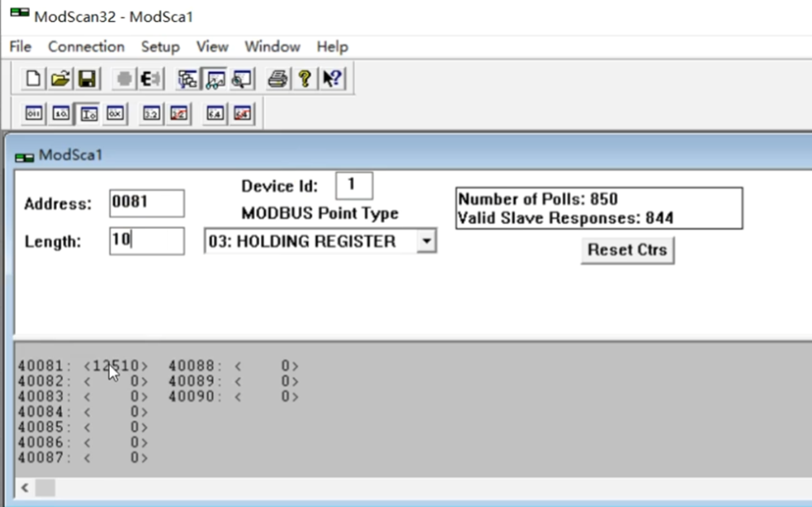Open the Window menu

coord(272,46)
